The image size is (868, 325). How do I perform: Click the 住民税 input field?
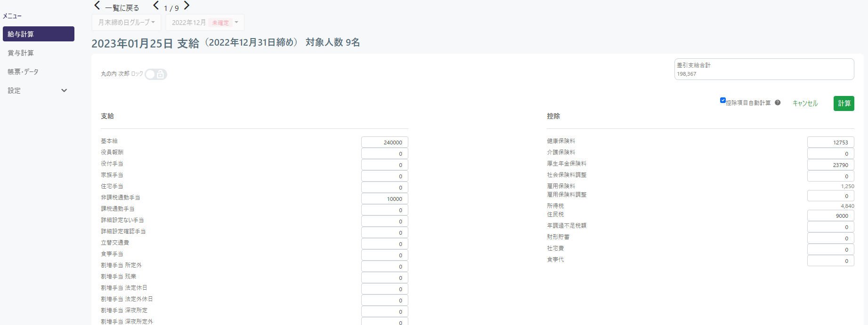[830, 216]
